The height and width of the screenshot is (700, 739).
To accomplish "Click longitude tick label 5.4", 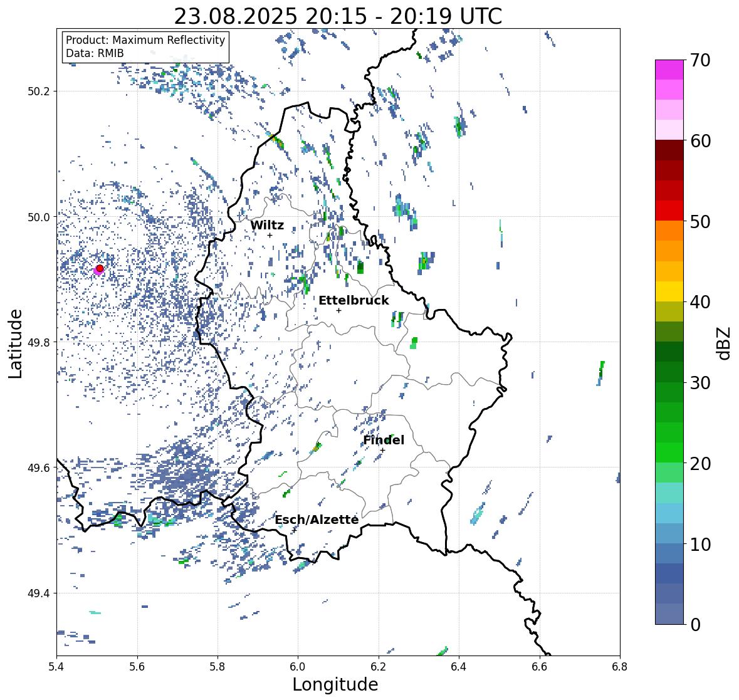I will (56, 667).
